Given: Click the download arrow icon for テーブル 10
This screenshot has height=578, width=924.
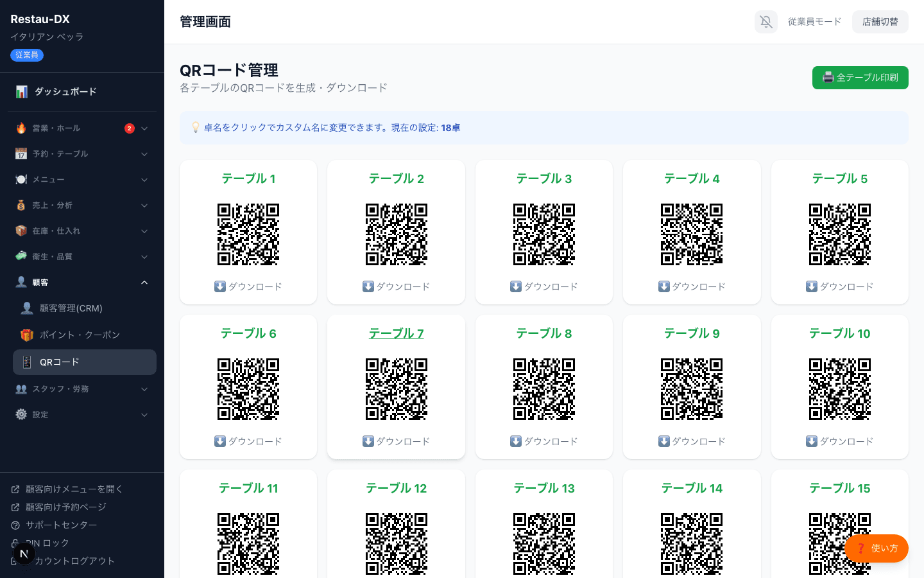Looking at the screenshot, I should pyautogui.click(x=812, y=441).
